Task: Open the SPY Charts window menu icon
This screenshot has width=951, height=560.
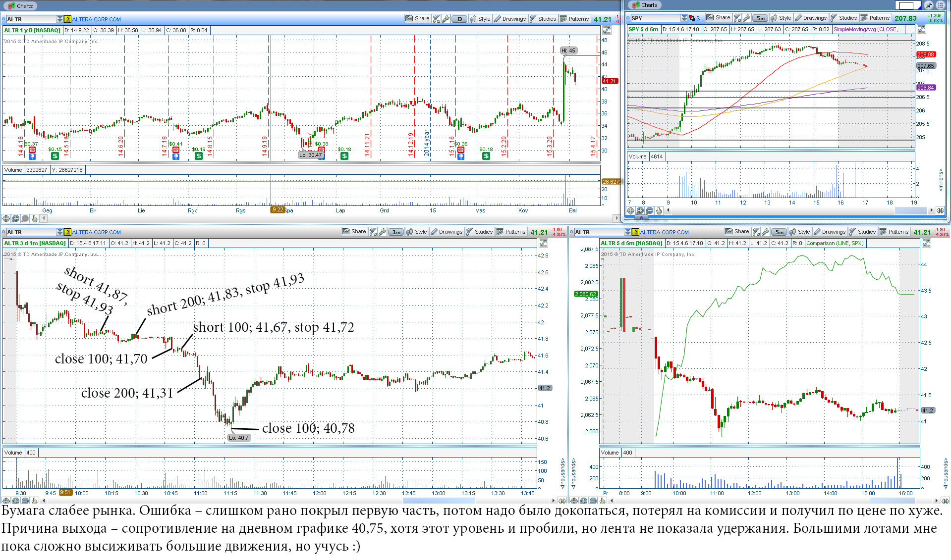Action: pos(940,5)
